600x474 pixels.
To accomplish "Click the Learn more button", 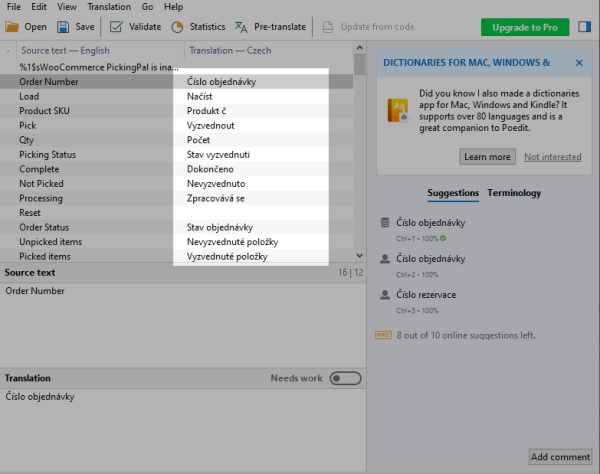I will (487, 157).
